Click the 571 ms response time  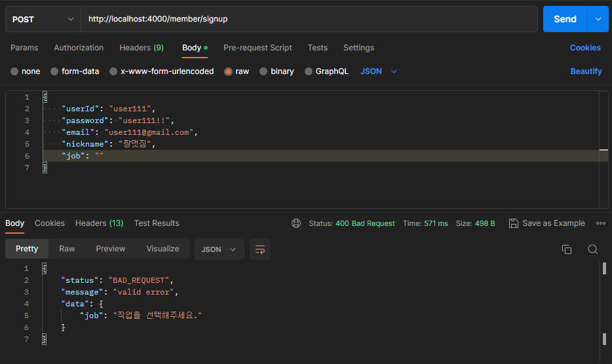tap(436, 223)
